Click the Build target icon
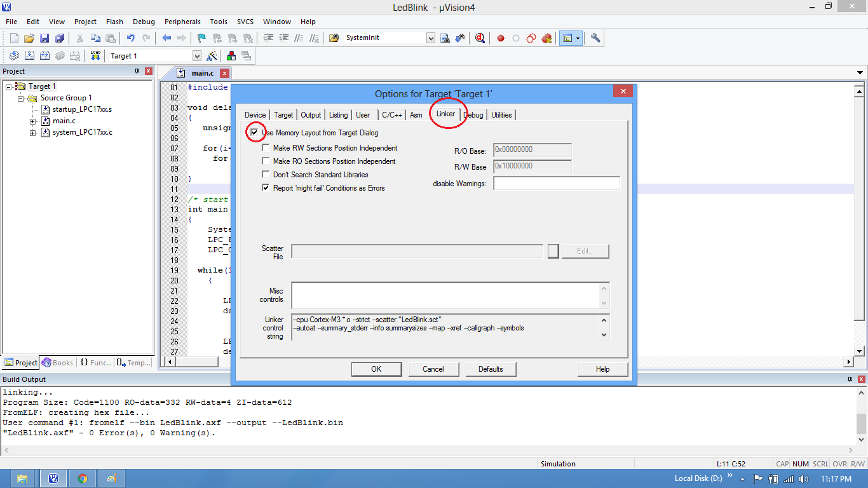Screen dimensions: 868x488 pyautogui.click(x=29, y=56)
